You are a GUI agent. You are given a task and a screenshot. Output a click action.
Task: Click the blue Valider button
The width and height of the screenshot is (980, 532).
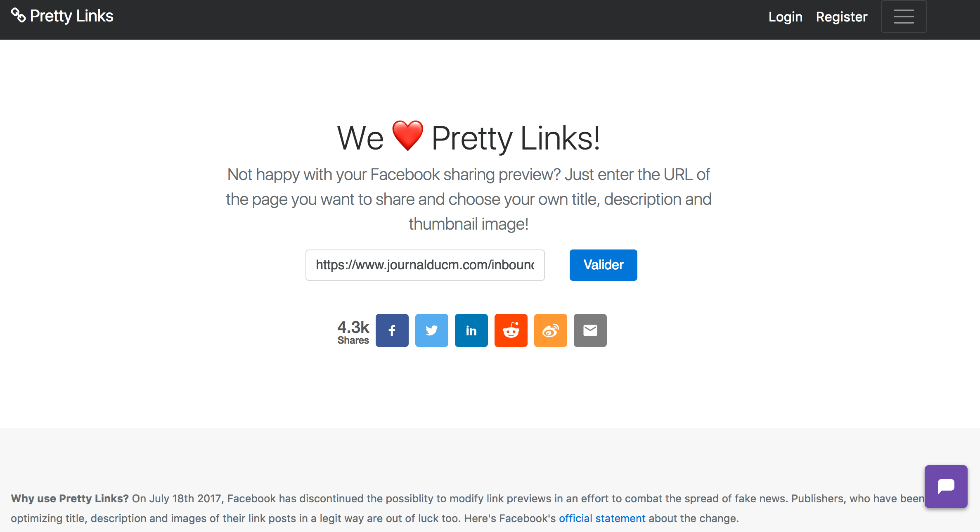click(x=603, y=265)
